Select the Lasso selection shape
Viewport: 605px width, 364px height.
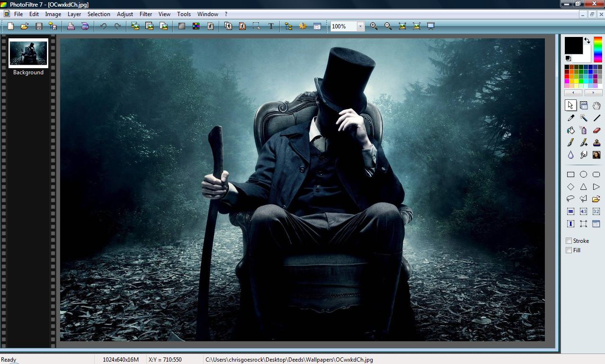(x=571, y=199)
